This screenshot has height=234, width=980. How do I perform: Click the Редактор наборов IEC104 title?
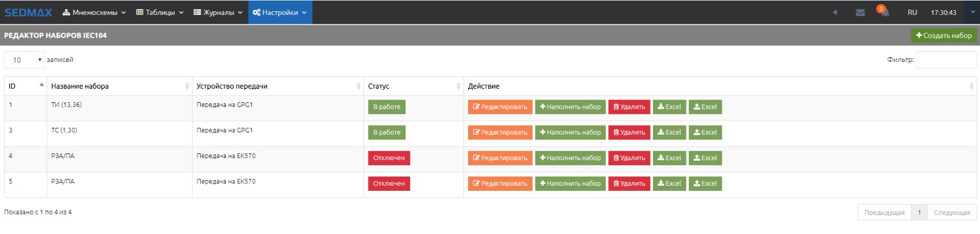(55, 35)
